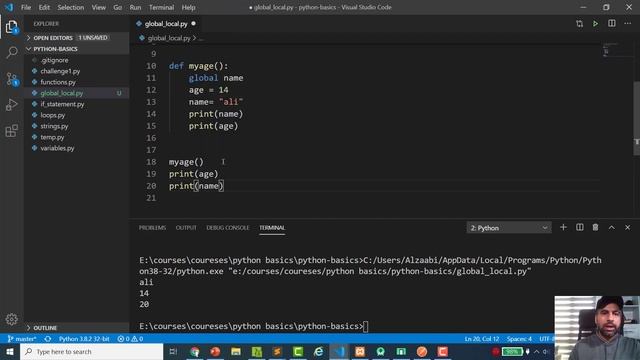The width and height of the screenshot is (640, 360).
Task: Open the Extensions view in activity bar
Action: pos(11,131)
